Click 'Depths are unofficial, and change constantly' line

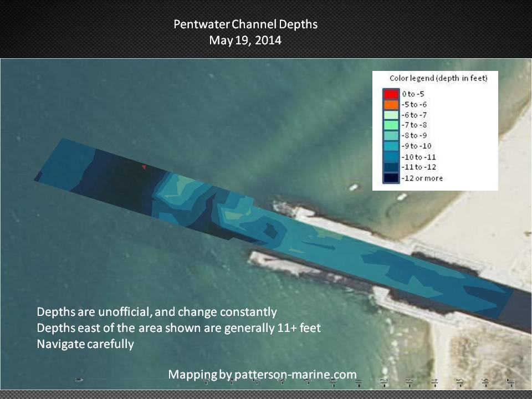click(x=157, y=311)
